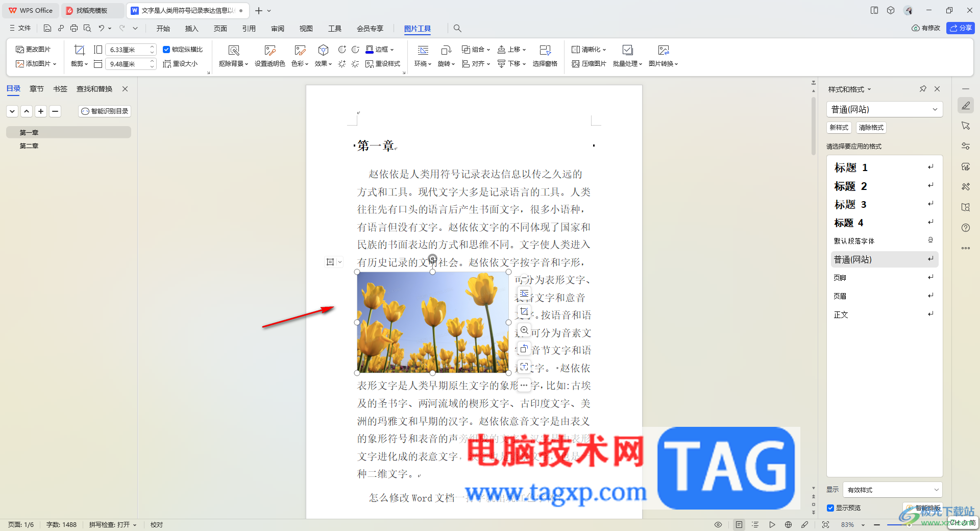980x531 pixels.
Task: Open the Color (色彩) adjustment tool
Action: (300, 56)
